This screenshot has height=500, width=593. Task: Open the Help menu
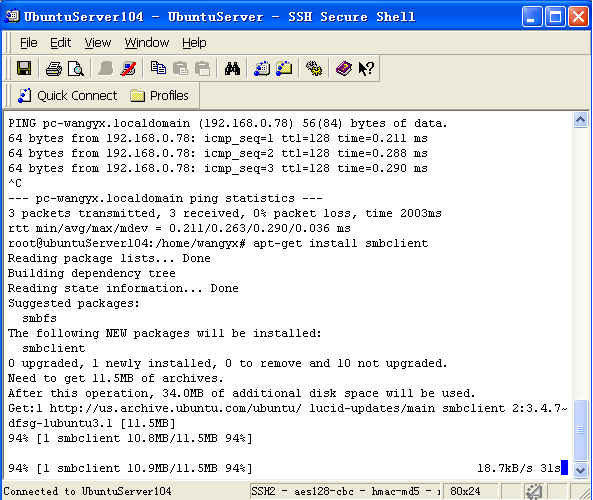(194, 43)
